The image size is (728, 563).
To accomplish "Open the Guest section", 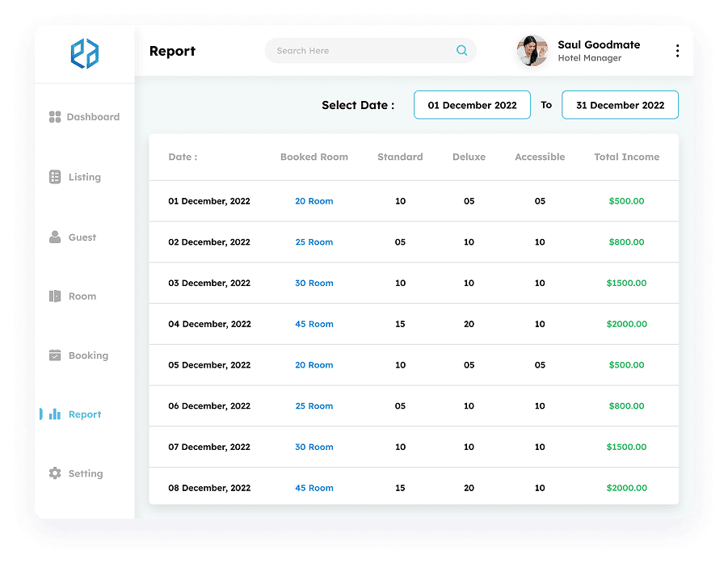I will click(54, 237).
